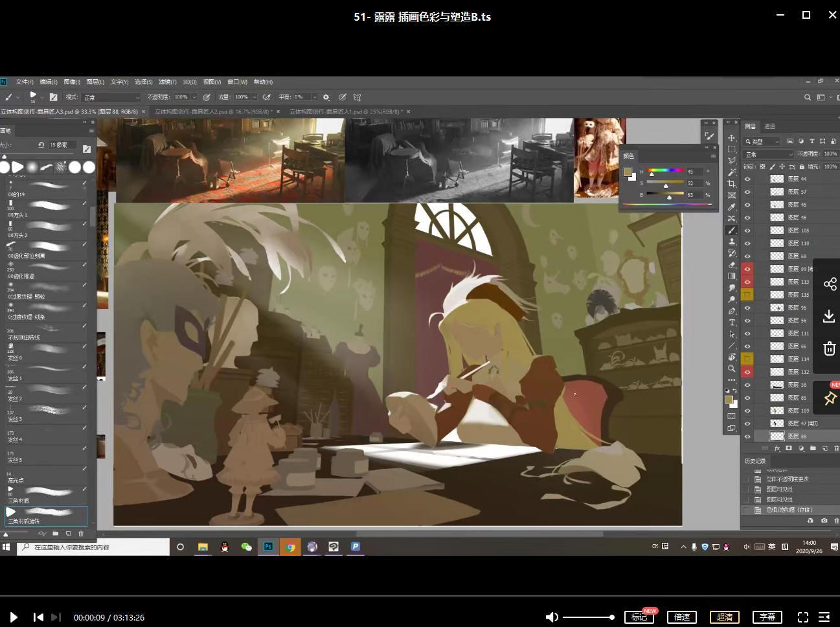The image size is (840, 627).
Task: Select the Brush tool in toolbar
Action: (x=732, y=230)
